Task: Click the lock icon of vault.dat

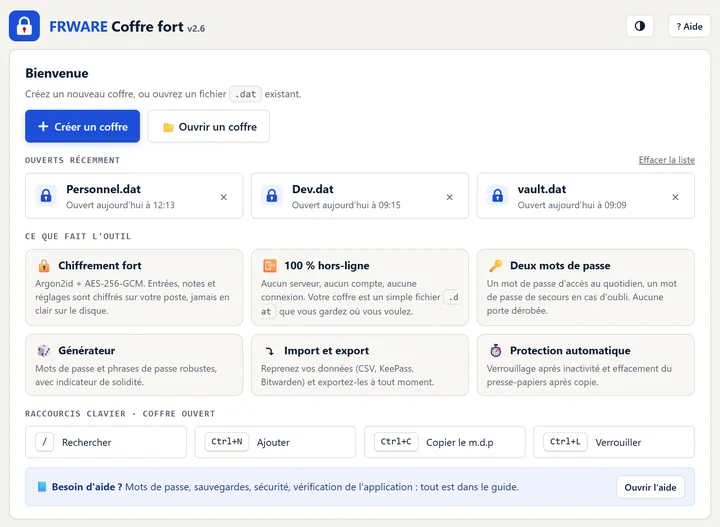Action: (x=497, y=196)
